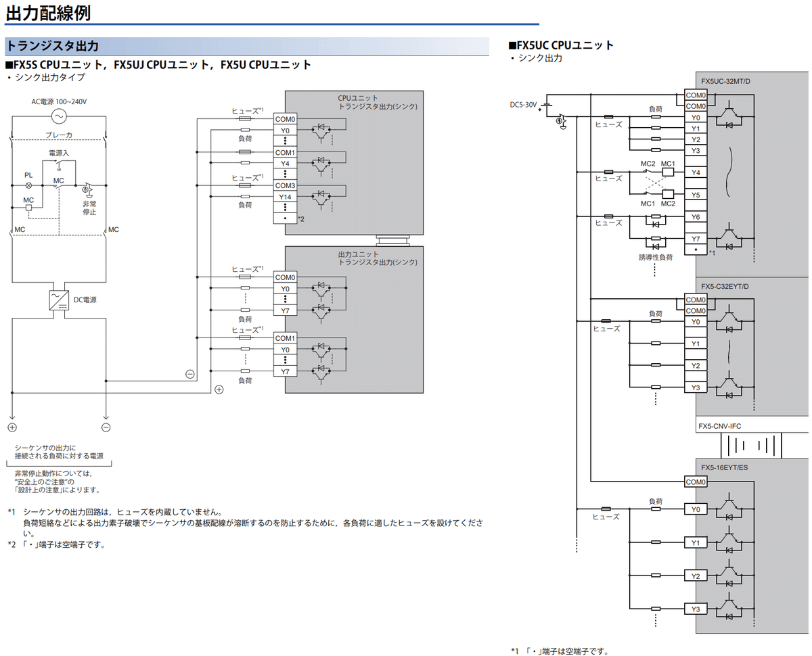Click the DC電源 converter box symbol
This screenshot has height=656, width=812.
pyautogui.click(x=59, y=300)
